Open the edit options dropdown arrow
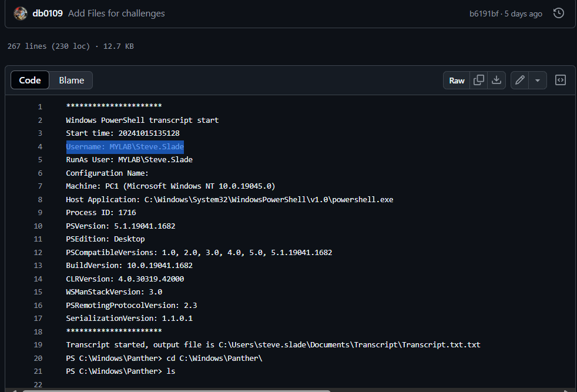The height and width of the screenshot is (392, 577). pos(536,80)
